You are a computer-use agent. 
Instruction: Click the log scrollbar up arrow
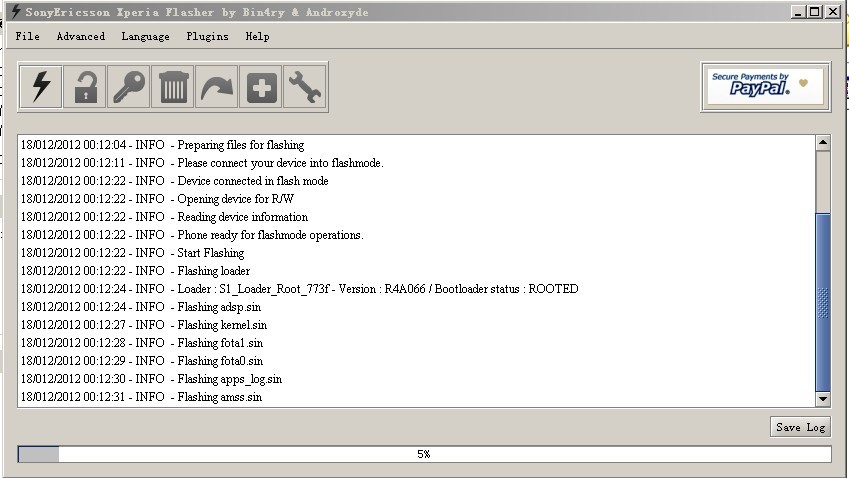(823, 143)
